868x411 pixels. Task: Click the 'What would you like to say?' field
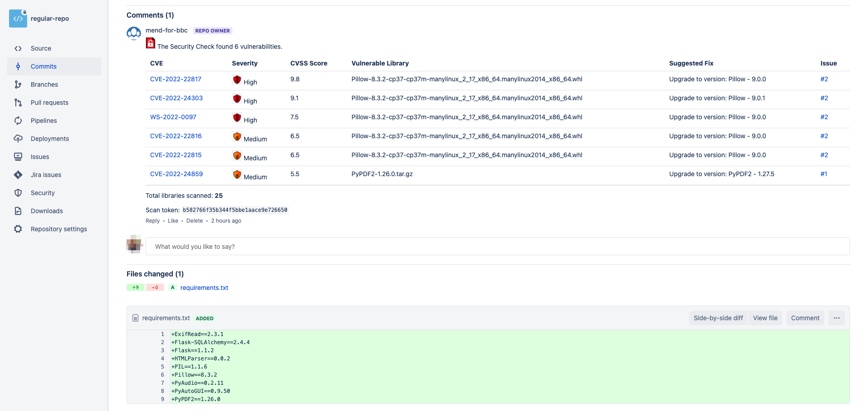pos(497,247)
